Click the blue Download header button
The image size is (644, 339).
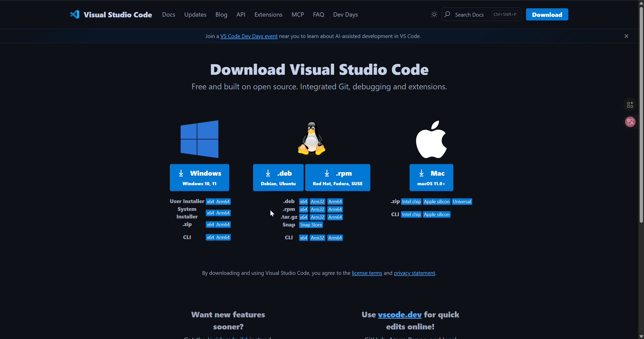pyautogui.click(x=547, y=15)
